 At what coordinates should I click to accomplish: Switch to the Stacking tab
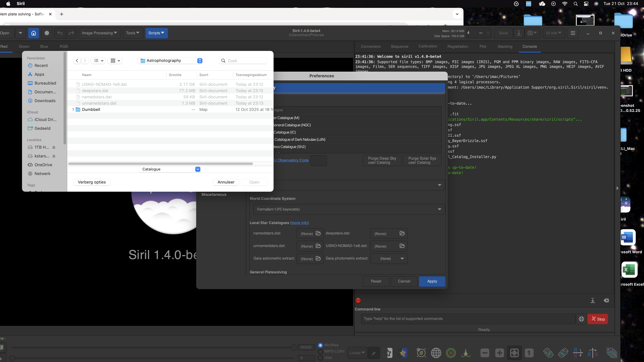pos(505,47)
